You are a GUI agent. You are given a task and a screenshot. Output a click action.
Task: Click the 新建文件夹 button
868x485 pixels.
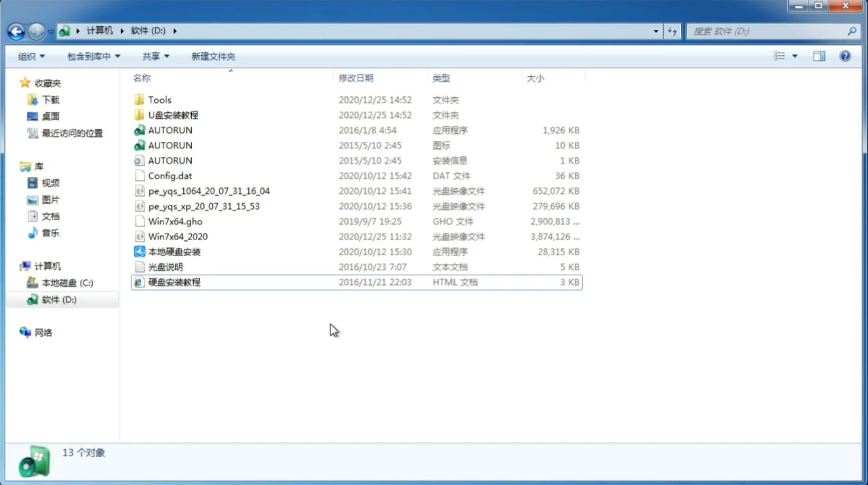pos(213,55)
